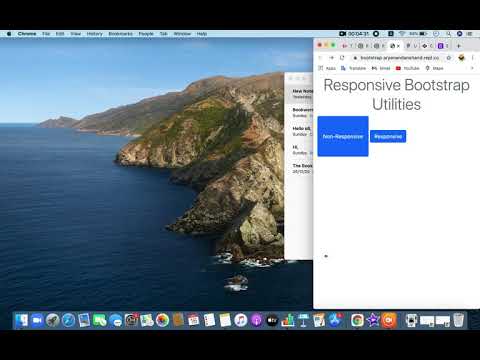Open App Store in the Dock
This screenshot has height=360, width=480.
[x=335, y=320]
